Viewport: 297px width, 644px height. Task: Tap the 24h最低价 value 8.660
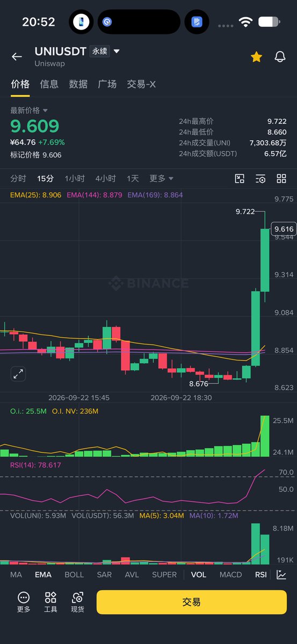coord(277,132)
